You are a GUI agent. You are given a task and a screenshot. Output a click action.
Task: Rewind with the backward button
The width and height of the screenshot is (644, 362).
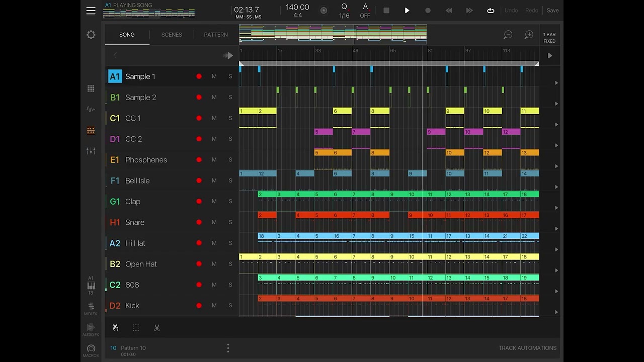coord(449,11)
